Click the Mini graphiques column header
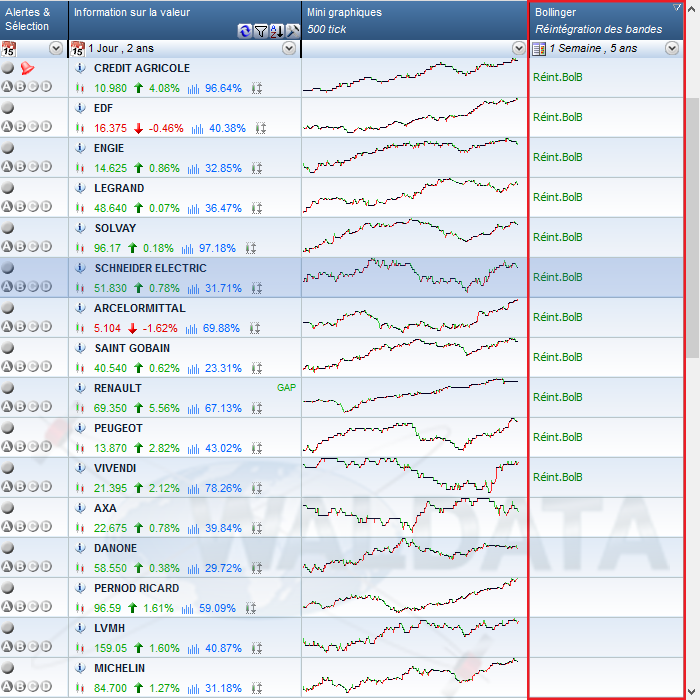Image resolution: width=700 pixels, height=700 pixels. pos(415,20)
